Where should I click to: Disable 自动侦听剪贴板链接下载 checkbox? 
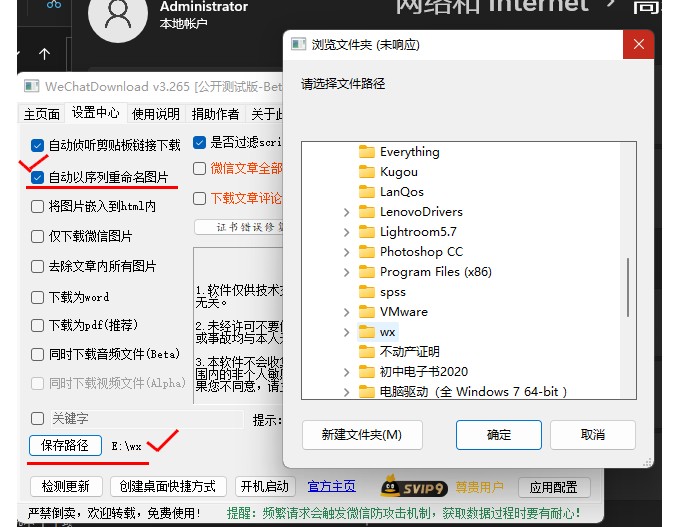pos(38,145)
